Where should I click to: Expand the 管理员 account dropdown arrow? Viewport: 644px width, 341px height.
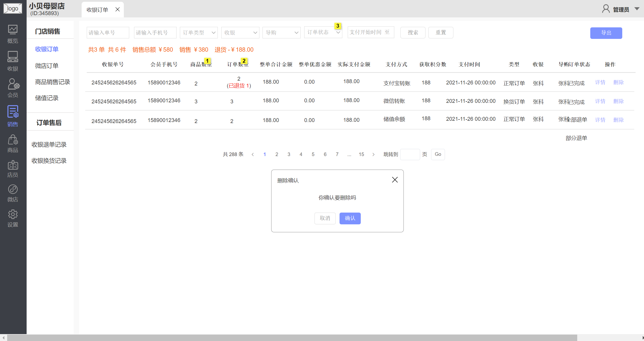637,9
